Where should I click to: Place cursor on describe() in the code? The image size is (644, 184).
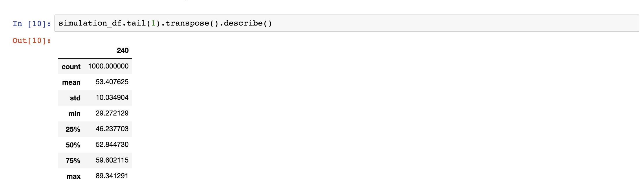(248, 23)
